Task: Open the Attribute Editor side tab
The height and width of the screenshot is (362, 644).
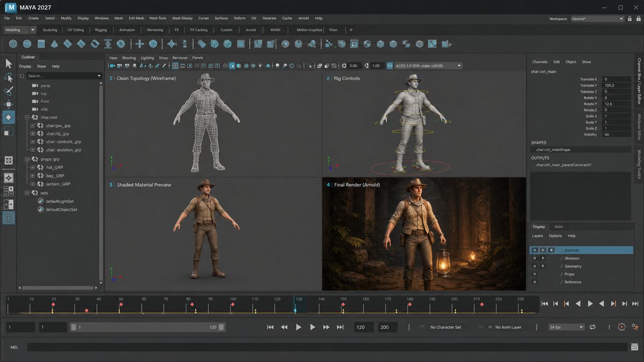Action: 639,127
